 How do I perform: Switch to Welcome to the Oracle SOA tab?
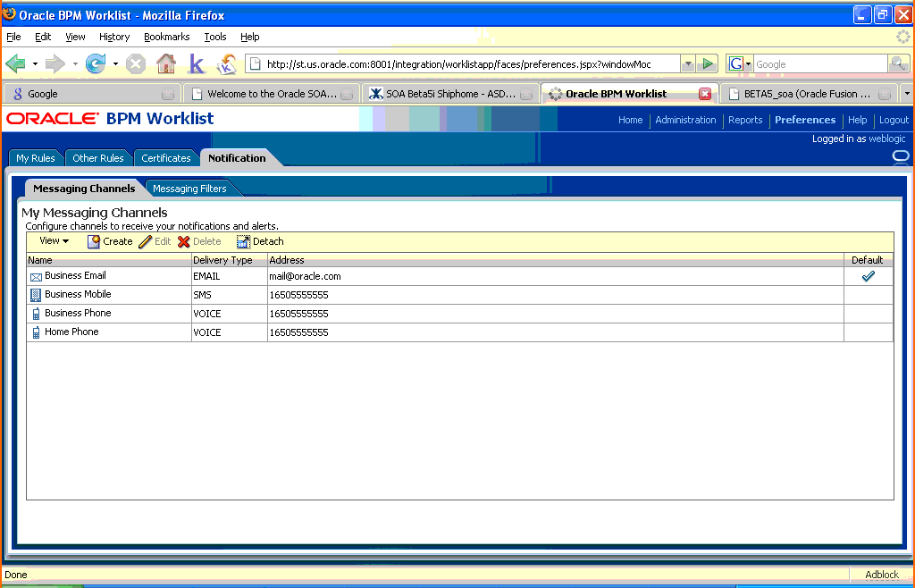click(x=272, y=93)
